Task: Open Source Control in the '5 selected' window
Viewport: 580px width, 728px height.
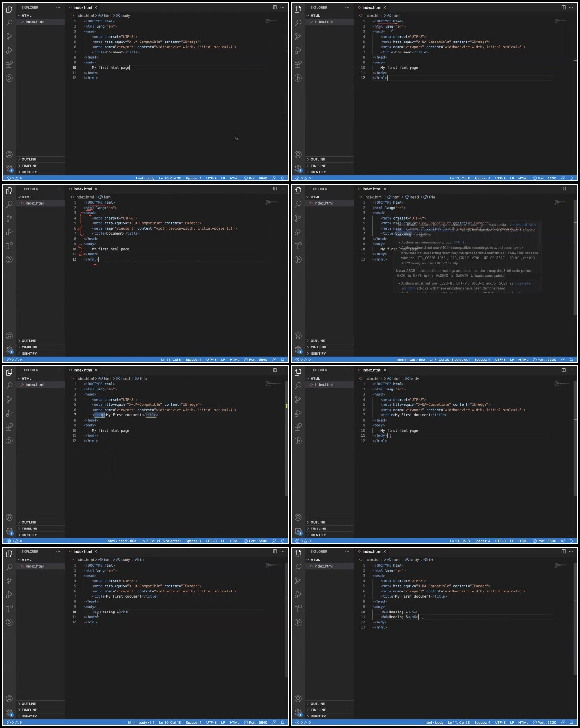Action: click(9, 399)
